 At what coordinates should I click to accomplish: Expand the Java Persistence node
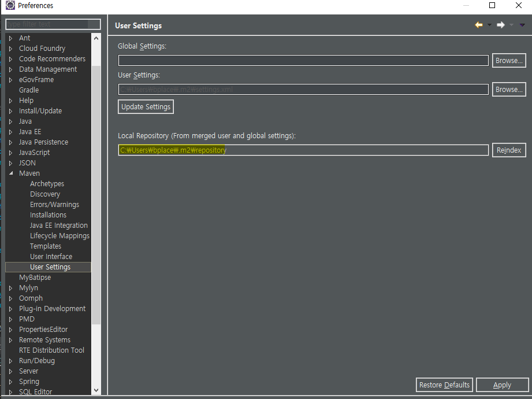[x=10, y=142]
